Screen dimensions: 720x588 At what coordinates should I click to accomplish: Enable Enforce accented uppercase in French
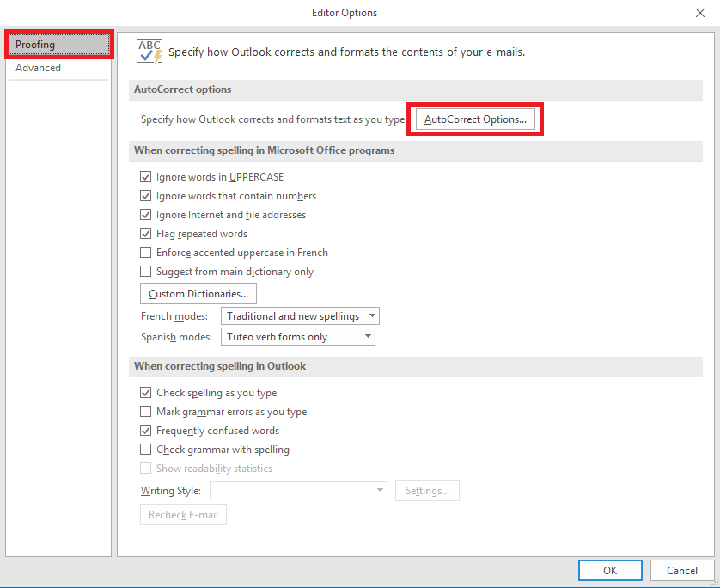point(146,252)
